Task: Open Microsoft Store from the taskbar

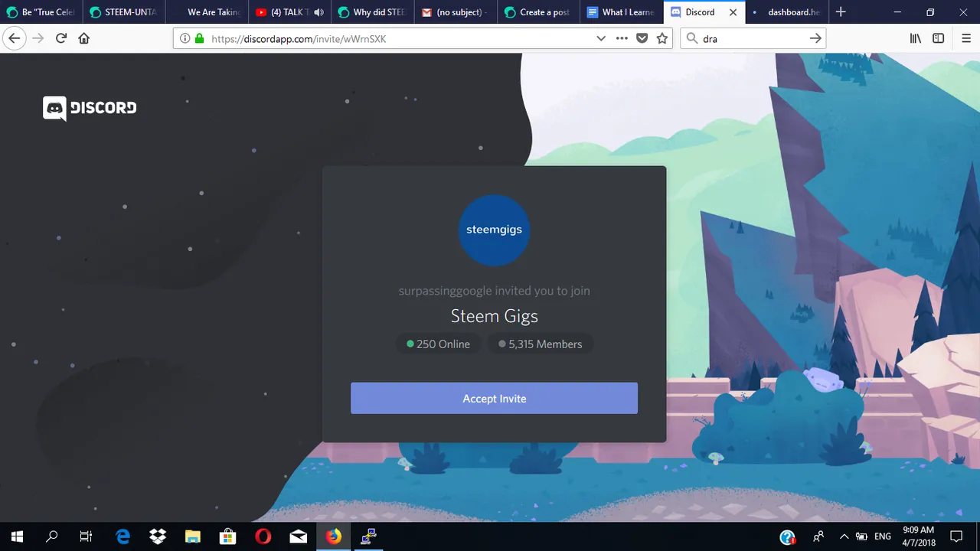Action: [x=227, y=536]
